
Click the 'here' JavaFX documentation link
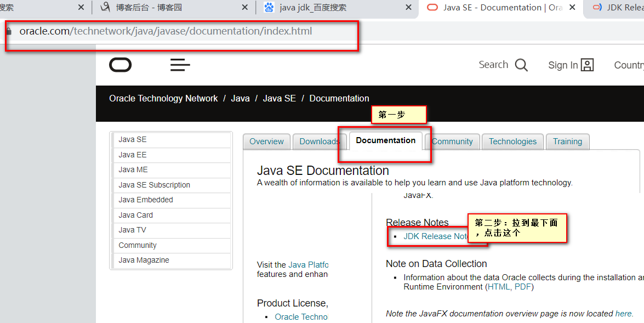tap(624, 314)
